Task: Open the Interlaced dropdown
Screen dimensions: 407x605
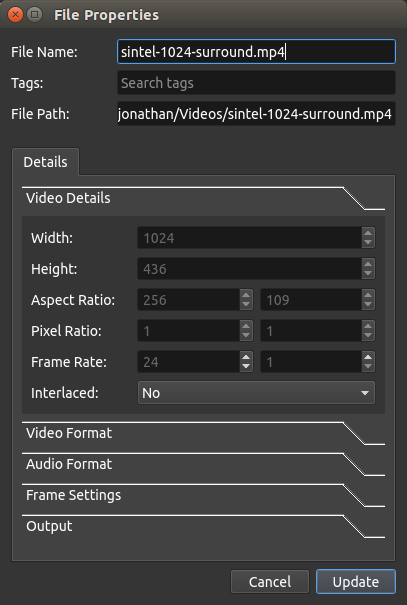Action: (256, 393)
